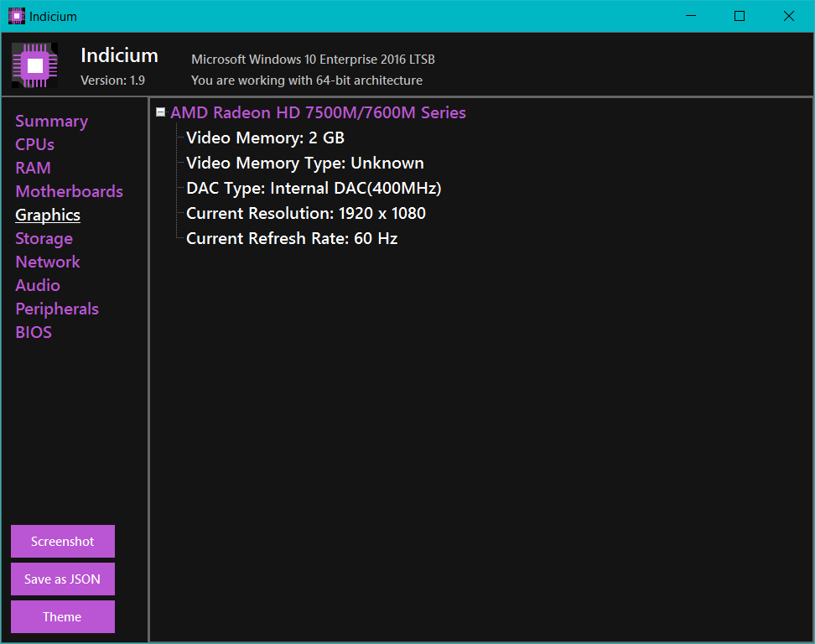Show the Motherboards section

pos(69,191)
